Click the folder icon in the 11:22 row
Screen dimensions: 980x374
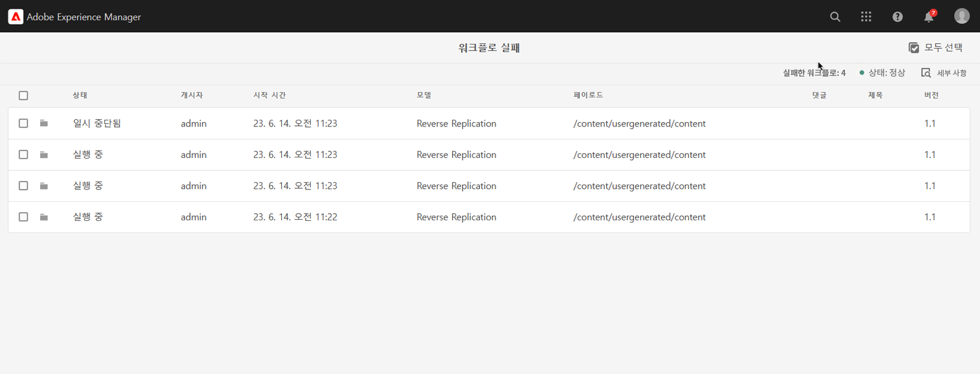coord(44,217)
